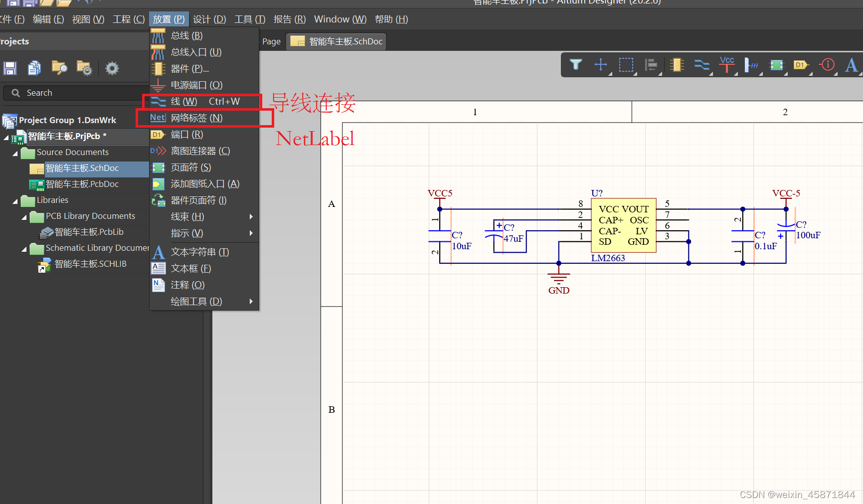
Task: Click the place wire icon in toolbar
Action: [x=701, y=65]
